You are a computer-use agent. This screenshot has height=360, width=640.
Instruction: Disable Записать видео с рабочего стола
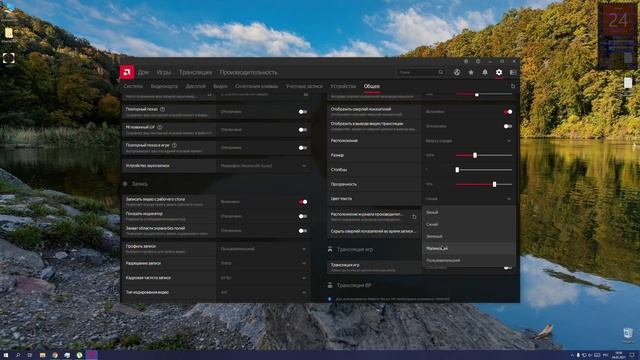tap(302, 202)
